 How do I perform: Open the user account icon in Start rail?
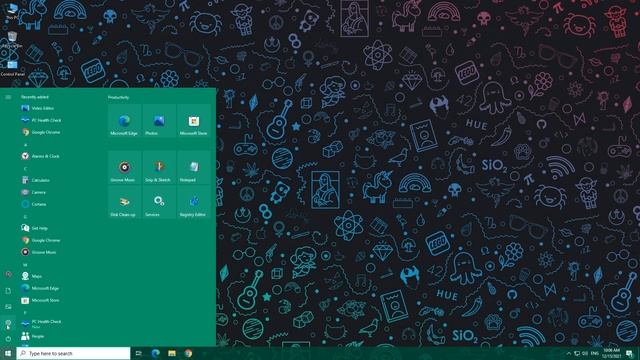click(8, 275)
